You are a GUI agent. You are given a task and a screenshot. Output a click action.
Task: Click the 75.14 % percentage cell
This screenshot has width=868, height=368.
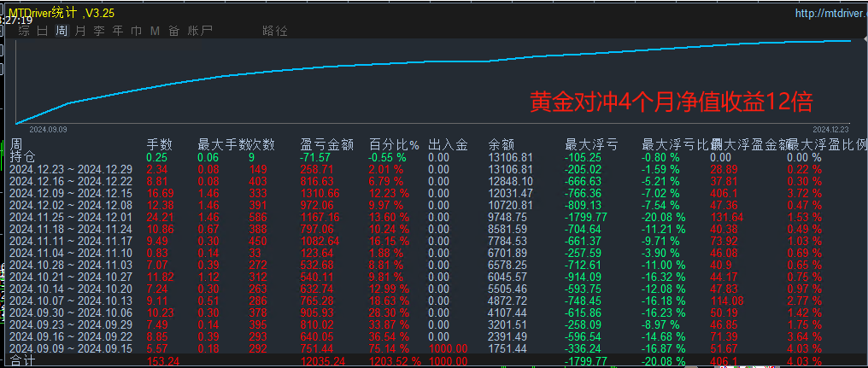click(x=390, y=348)
